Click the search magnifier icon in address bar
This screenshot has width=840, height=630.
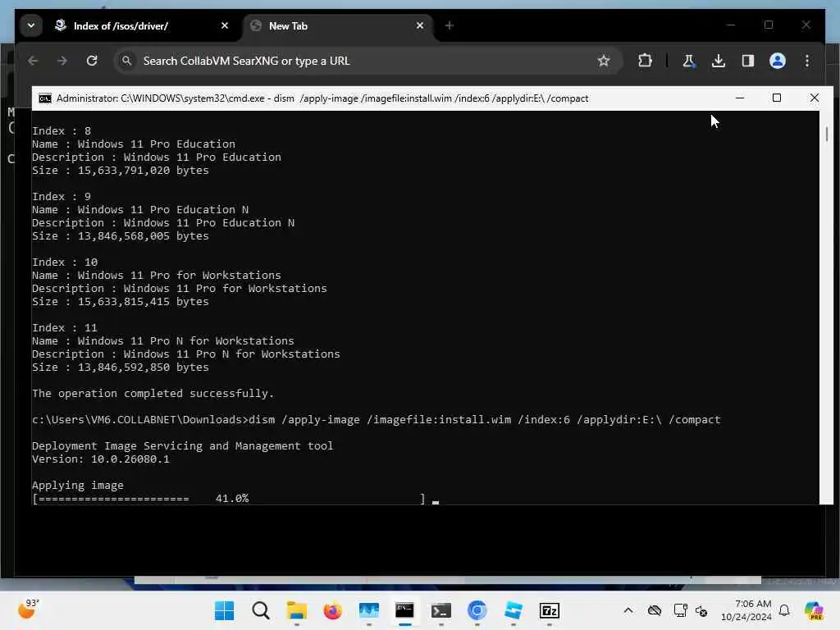click(127, 61)
